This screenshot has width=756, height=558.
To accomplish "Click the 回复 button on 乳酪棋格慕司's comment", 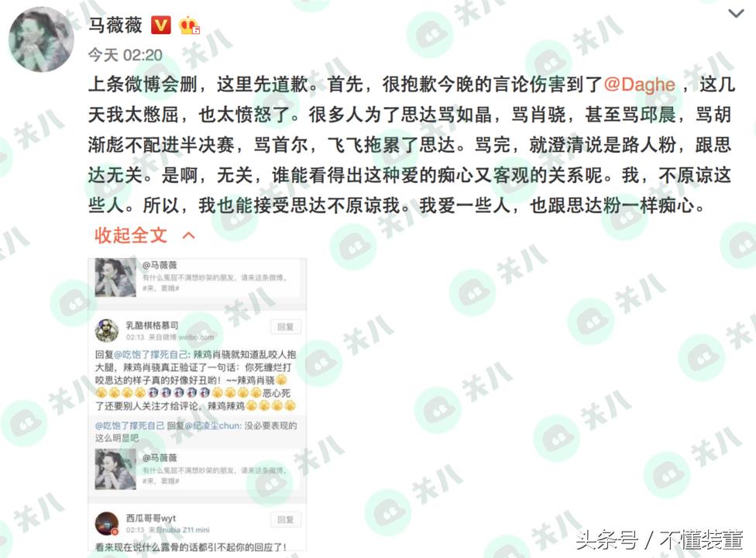I will tap(285, 327).
